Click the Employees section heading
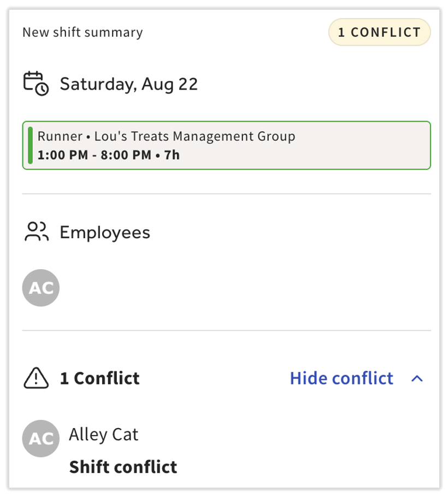The width and height of the screenshot is (448, 498). (105, 233)
